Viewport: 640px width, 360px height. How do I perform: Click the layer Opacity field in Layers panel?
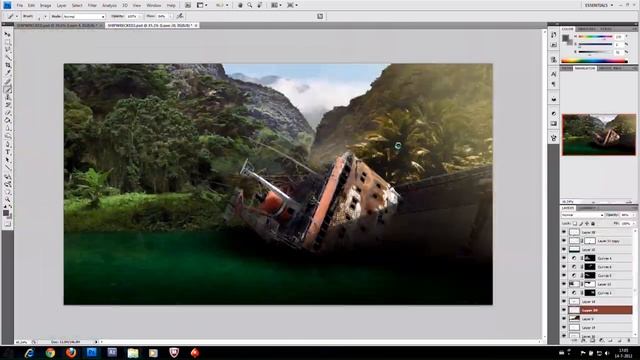point(625,215)
